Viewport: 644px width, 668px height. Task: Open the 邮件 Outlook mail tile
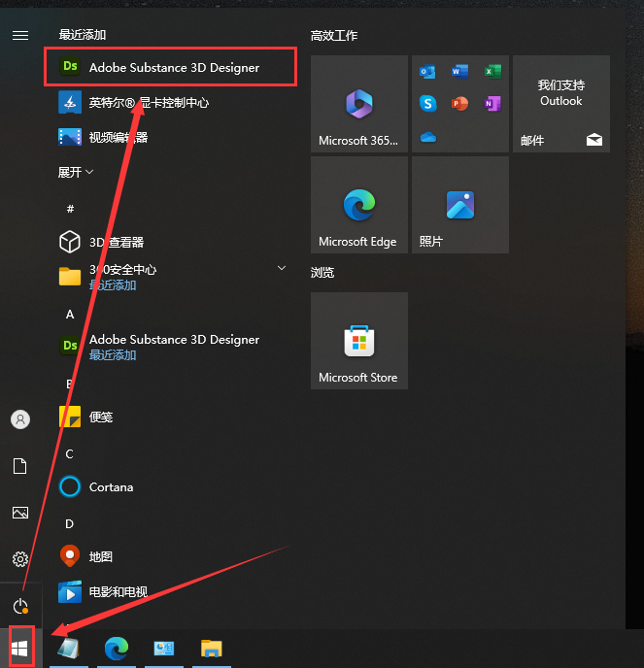tap(560, 104)
